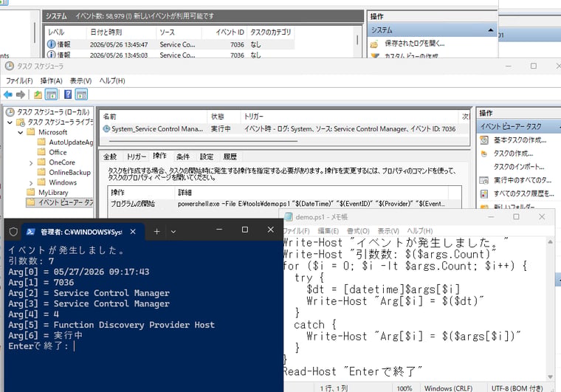Open 操作(A) menu in Task Scheduler
The image size is (561, 392).
pos(51,80)
